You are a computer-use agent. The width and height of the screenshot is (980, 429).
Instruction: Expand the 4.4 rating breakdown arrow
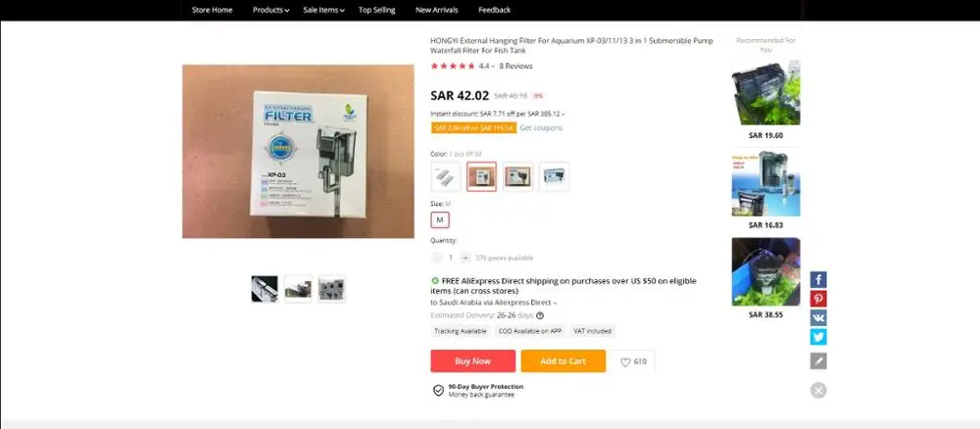(x=493, y=67)
